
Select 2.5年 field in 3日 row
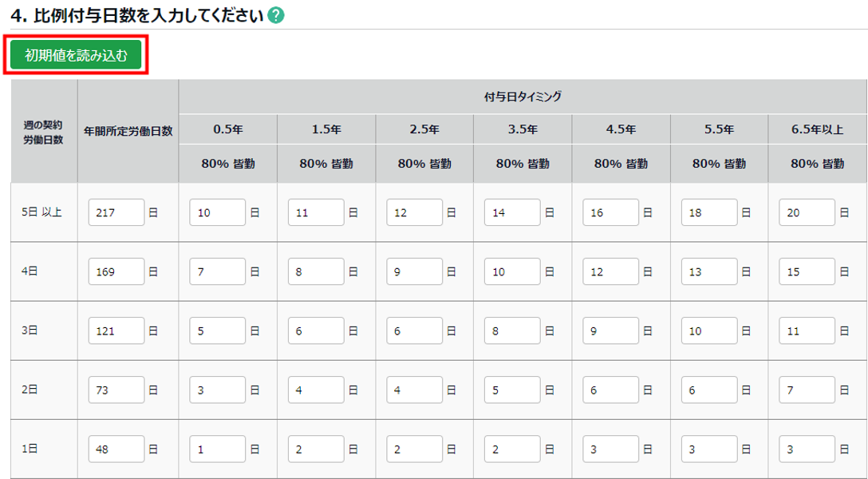415,331
